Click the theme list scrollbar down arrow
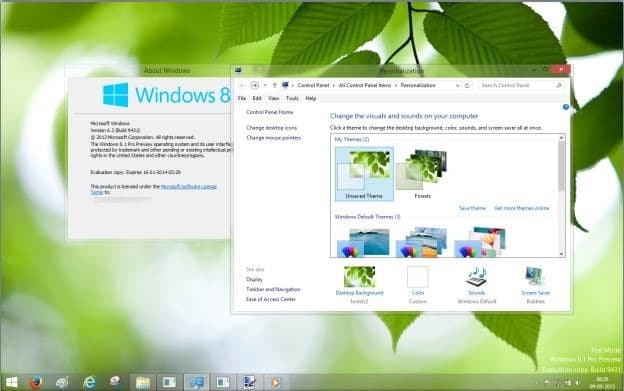The width and height of the screenshot is (624, 391). click(562, 253)
